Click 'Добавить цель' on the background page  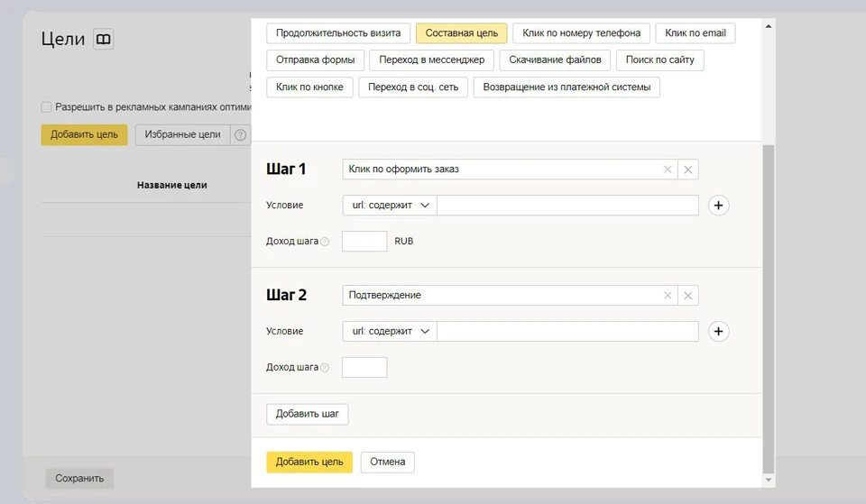pyautogui.click(x=84, y=134)
